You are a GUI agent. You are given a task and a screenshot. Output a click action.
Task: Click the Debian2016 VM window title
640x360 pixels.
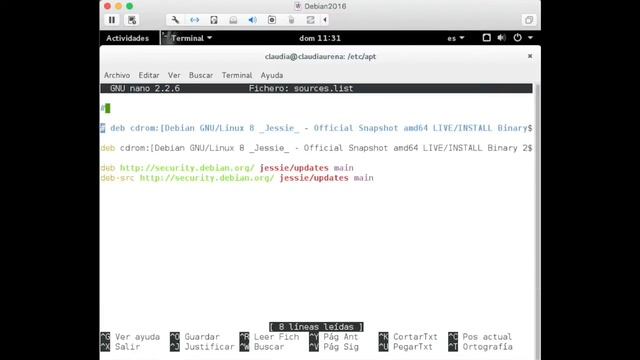(320, 6)
